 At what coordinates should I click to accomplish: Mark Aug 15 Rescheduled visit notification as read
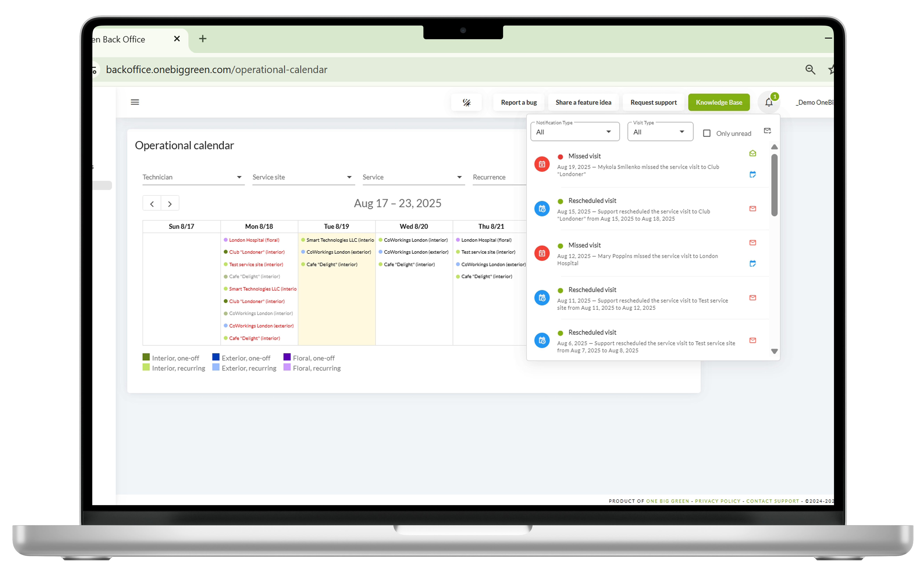pos(752,209)
